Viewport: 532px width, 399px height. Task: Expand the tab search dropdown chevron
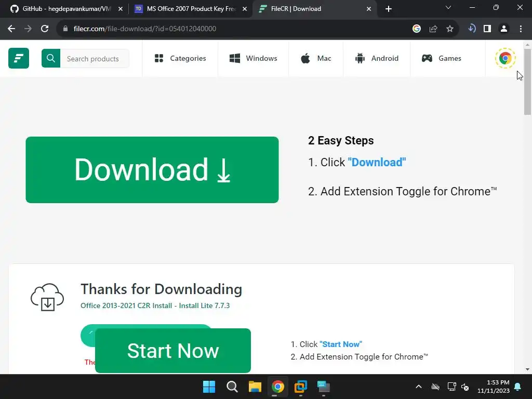click(448, 7)
